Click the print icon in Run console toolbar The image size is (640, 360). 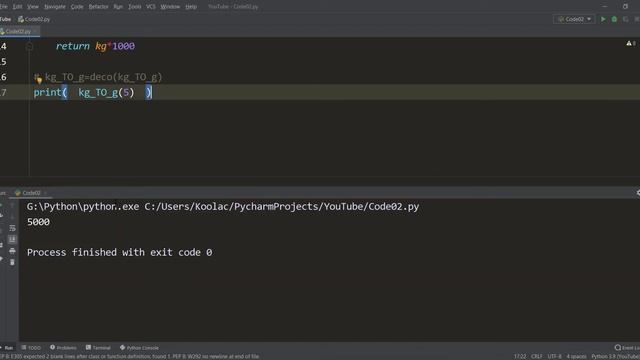pyautogui.click(x=12, y=251)
